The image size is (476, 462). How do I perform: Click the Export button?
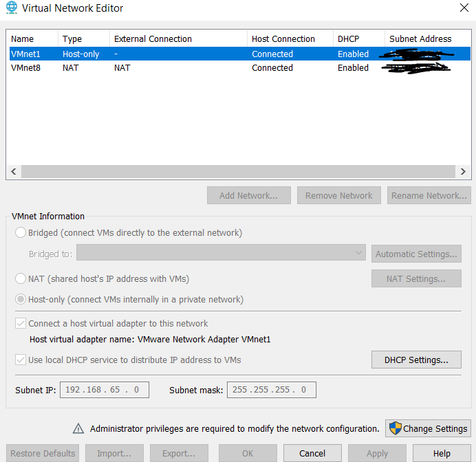click(x=179, y=453)
